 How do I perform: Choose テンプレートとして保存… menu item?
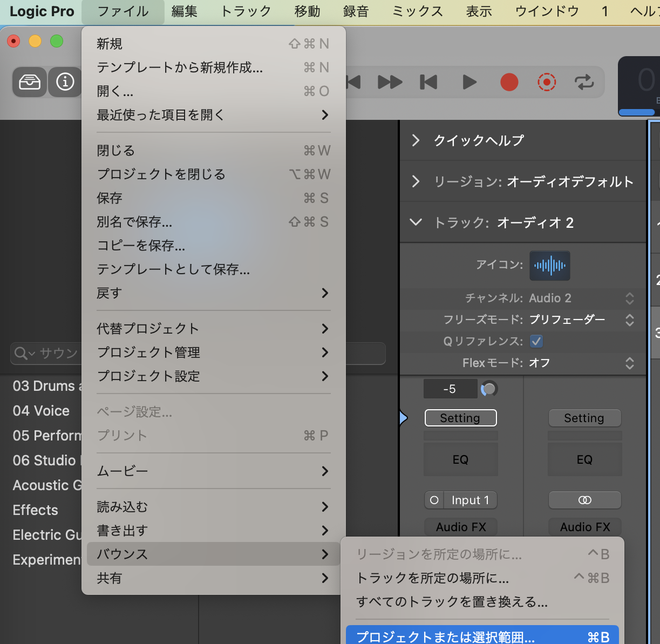click(213, 269)
